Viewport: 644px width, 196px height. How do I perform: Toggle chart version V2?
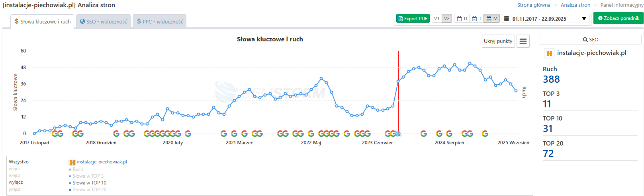click(447, 19)
